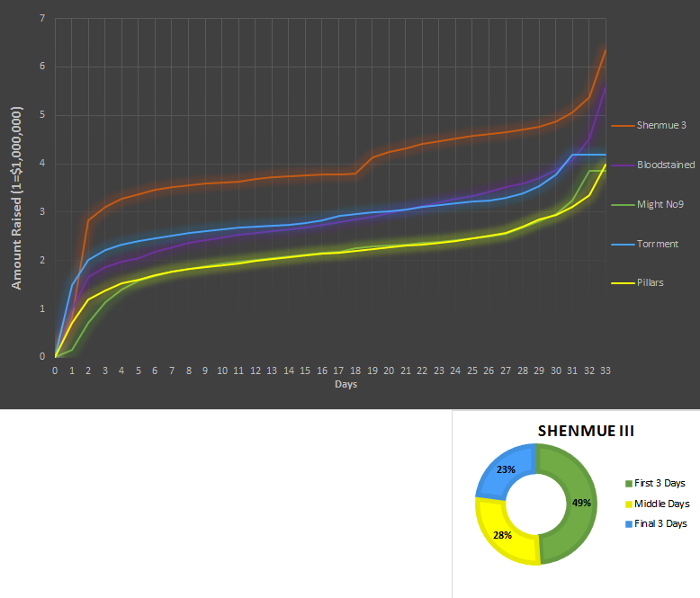The height and width of the screenshot is (598, 700).
Task: Select the Might No9 legend label
Action: click(660, 204)
